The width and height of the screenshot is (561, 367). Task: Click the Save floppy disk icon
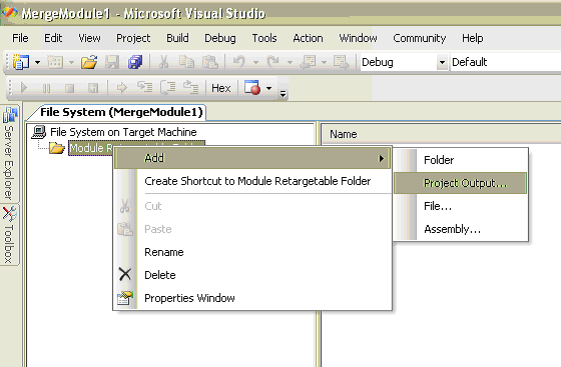pos(112,62)
